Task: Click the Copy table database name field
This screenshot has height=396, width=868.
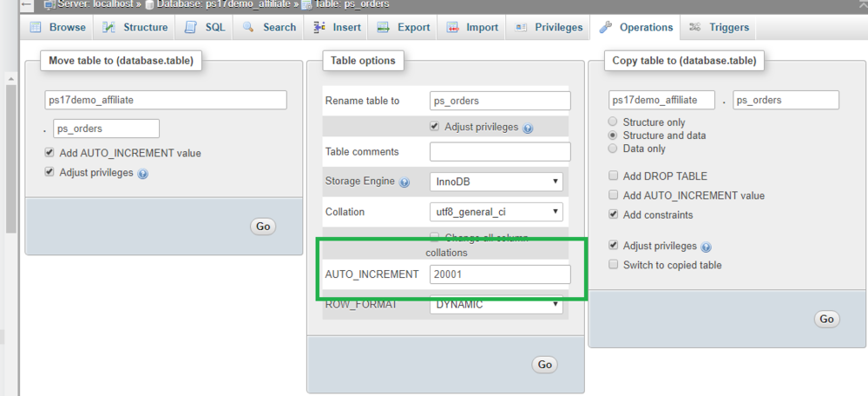Action: pyautogui.click(x=661, y=100)
